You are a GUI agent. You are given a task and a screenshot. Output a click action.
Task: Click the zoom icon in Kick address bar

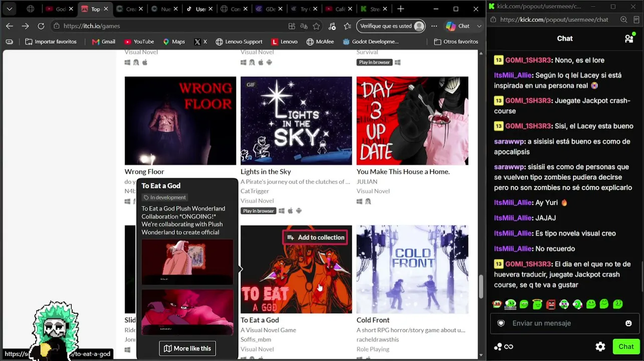pyautogui.click(x=623, y=20)
